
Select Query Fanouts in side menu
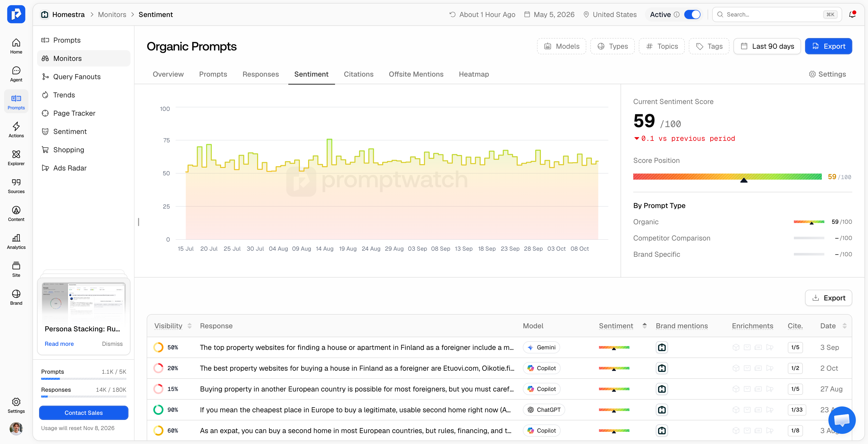84,76
